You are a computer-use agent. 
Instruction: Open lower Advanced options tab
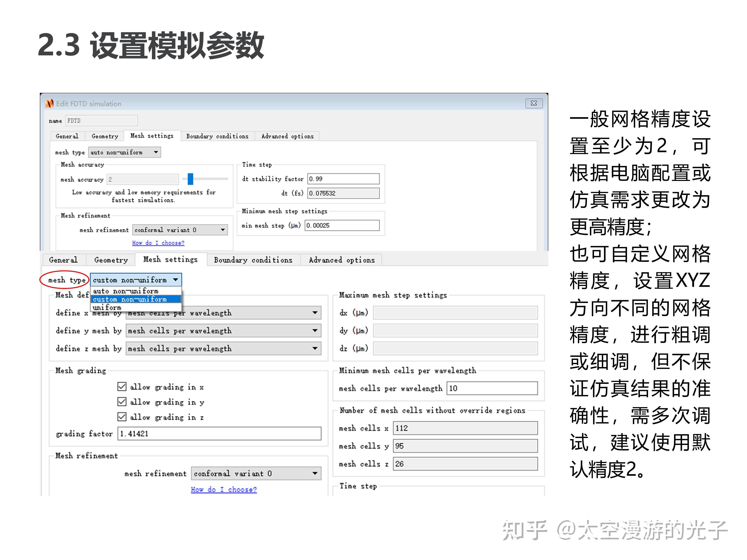coord(341,260)
